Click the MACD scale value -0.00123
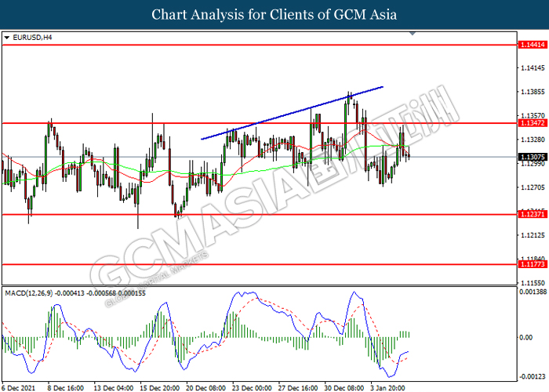Viewport: 549px width, 392px height. click(x=533, y=377)
